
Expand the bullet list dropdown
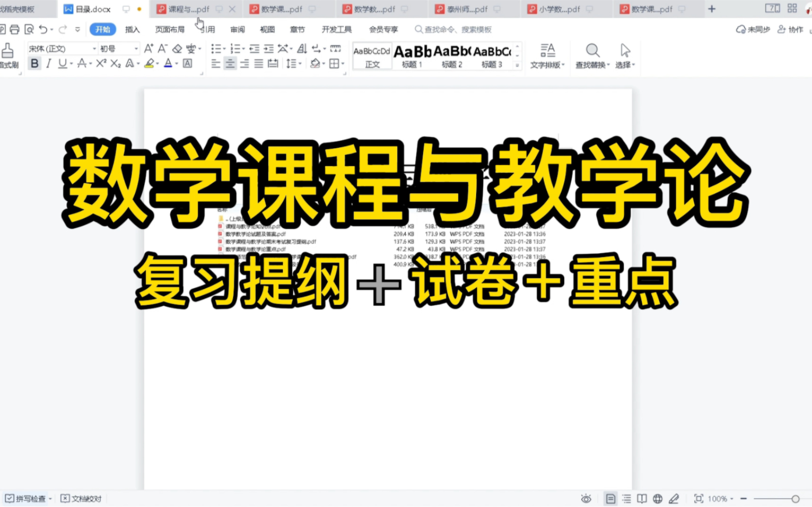coord(225,49)
